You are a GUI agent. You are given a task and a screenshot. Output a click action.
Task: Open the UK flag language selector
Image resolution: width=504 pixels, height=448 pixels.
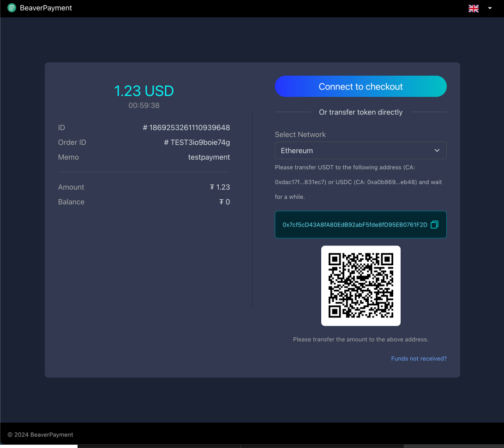(474, 8)
